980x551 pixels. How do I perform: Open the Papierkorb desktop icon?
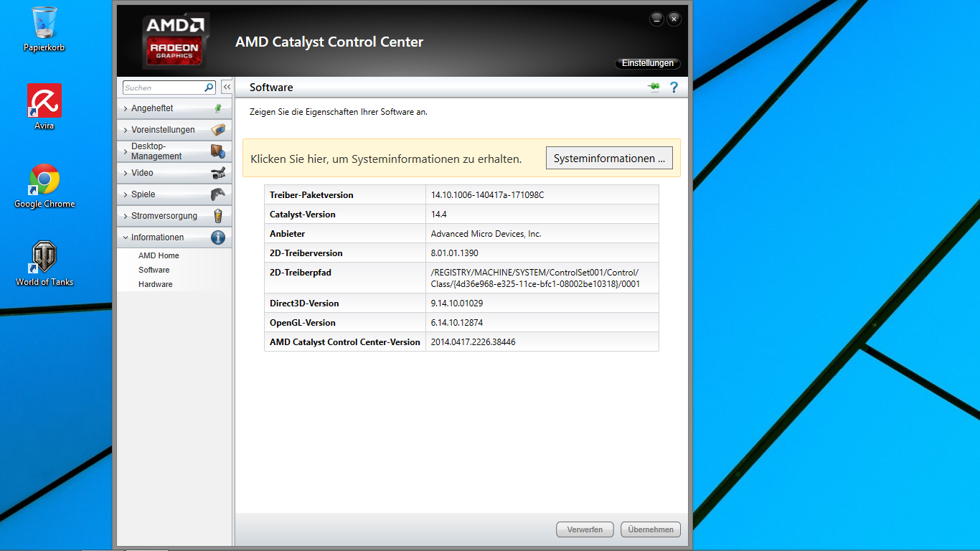(x=44, y=29)
